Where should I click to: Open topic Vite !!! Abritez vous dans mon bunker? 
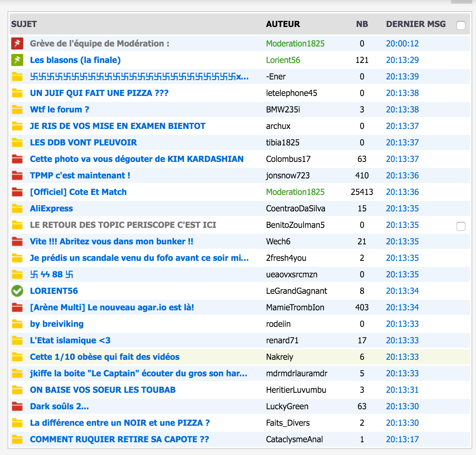(x=112, y=241)
